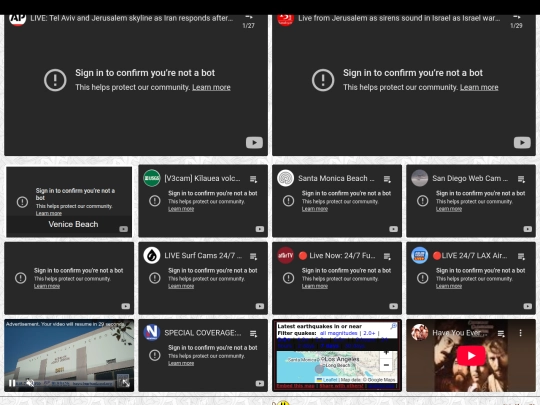Open playlist 1/27 on the AP stream
Screen dimensions: 540x405
click(248, 21)
